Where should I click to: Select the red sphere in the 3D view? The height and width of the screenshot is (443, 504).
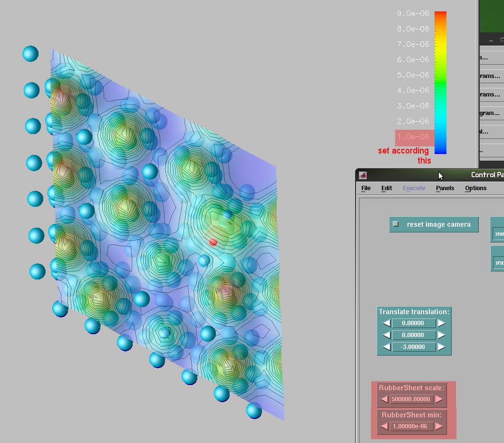pyautogui.click(x=213, y=242)
